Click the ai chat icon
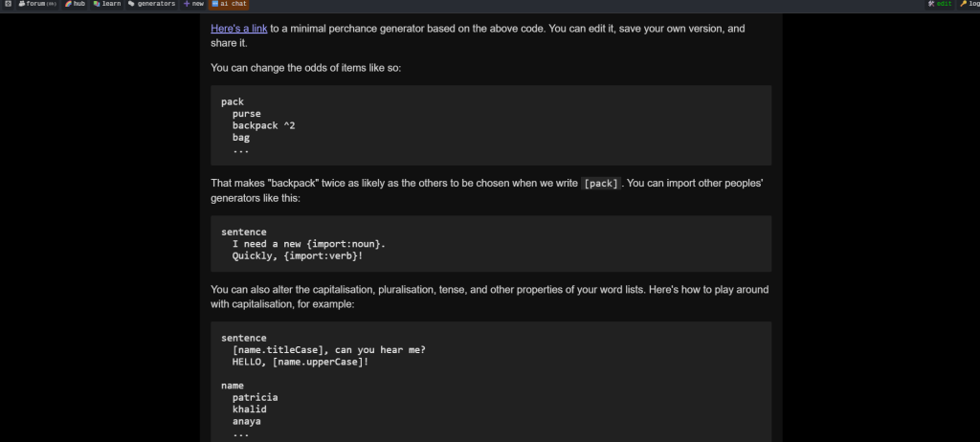Viewport: 980px width, 442px height. pyautogui.click(x=215, y=4)
